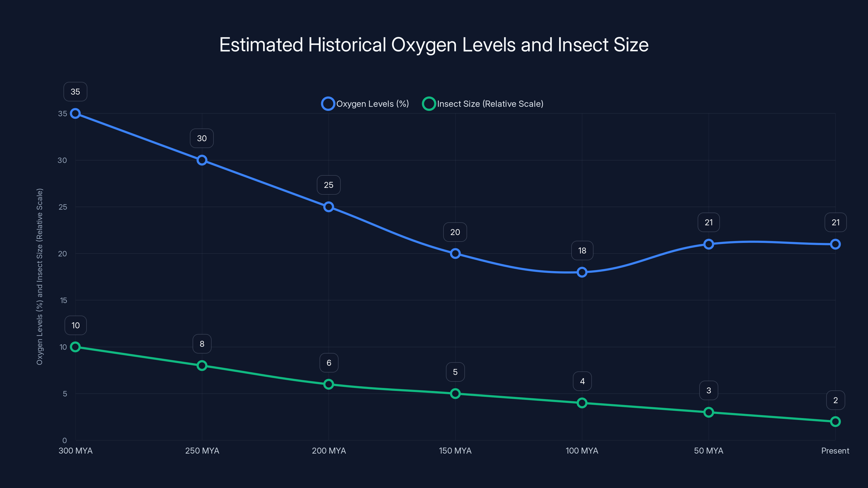Viewport: 868px width, 488px height.
Task: Click the boxed '5' label above 150 MYA
Action: tap(455, 372)
